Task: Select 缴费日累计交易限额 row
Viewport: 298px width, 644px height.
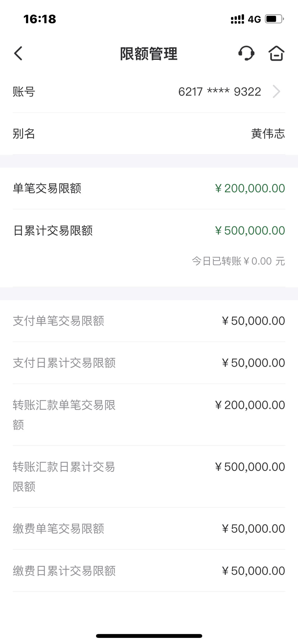Action: pyautogui.click(x=149, y=571)
